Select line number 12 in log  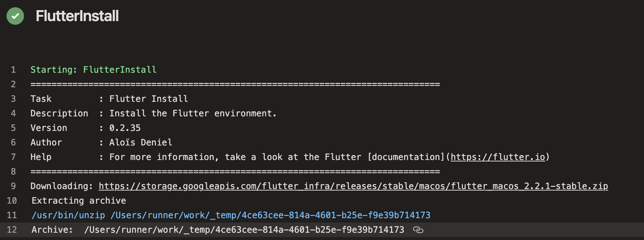pos(12,230)
